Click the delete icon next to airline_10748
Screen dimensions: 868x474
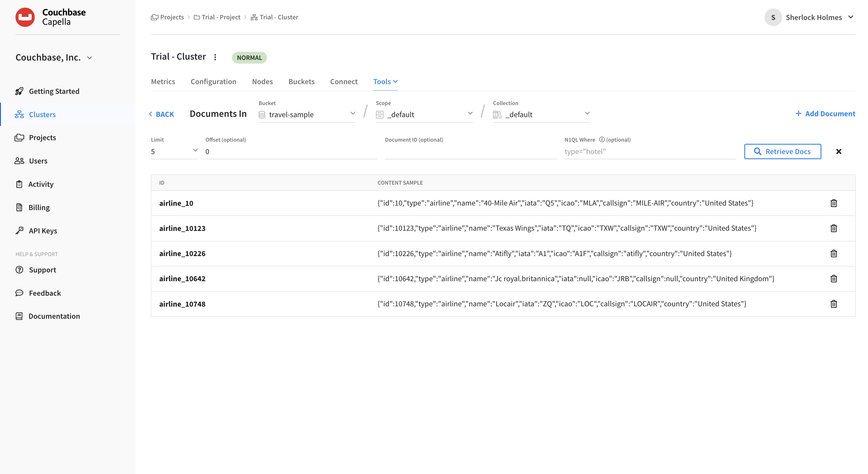(834, 304)
